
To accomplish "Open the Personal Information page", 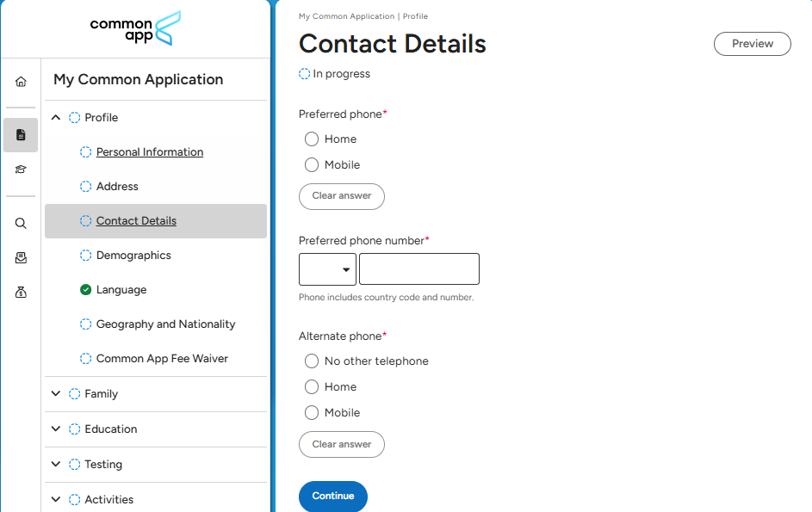I will coord(150,152).
